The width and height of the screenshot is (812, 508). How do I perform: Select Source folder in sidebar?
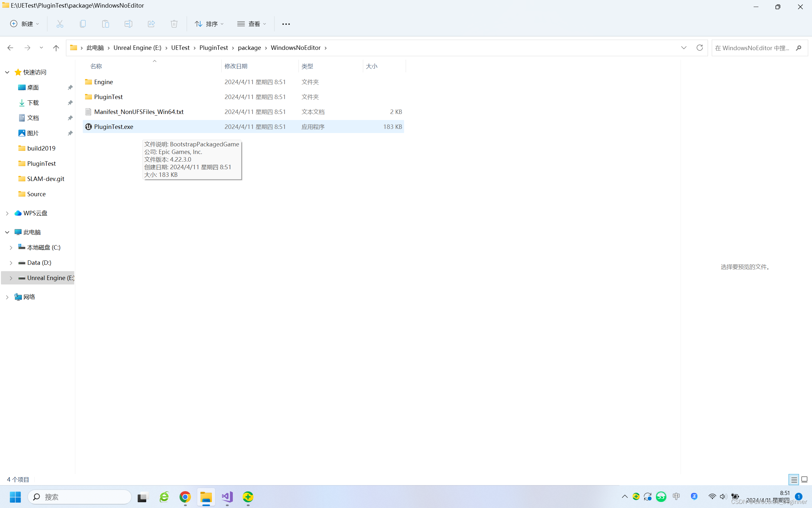[x=36, y=194]
